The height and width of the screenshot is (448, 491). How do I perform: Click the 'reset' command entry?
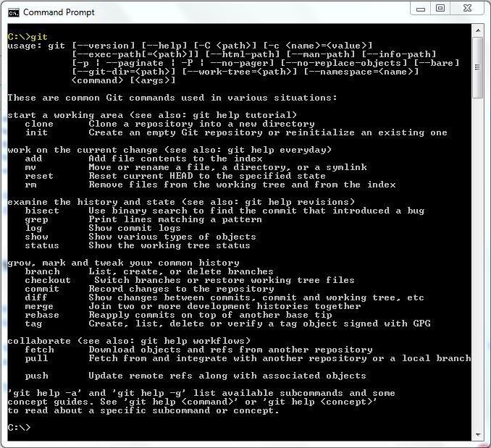pos(39,176)
